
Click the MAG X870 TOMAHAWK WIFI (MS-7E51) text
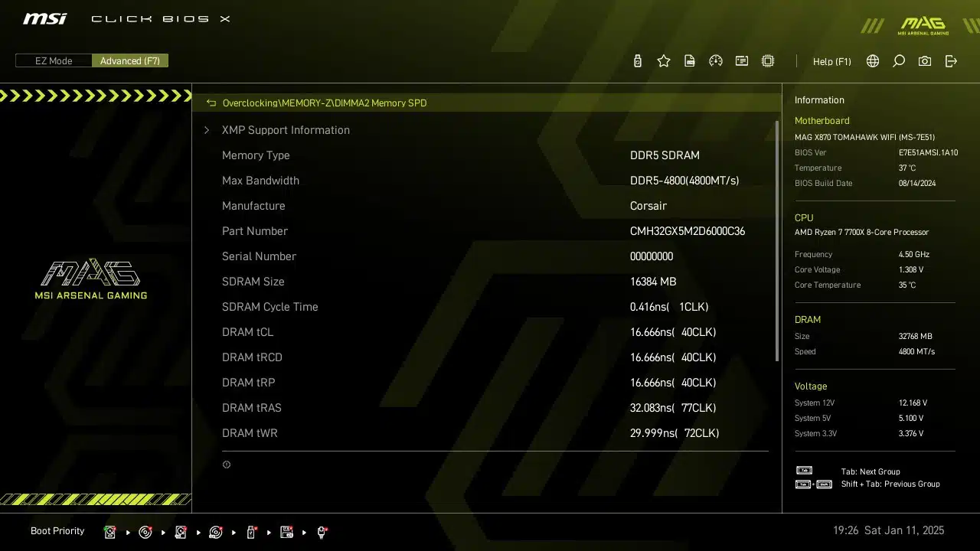click(x=864, y=138)
